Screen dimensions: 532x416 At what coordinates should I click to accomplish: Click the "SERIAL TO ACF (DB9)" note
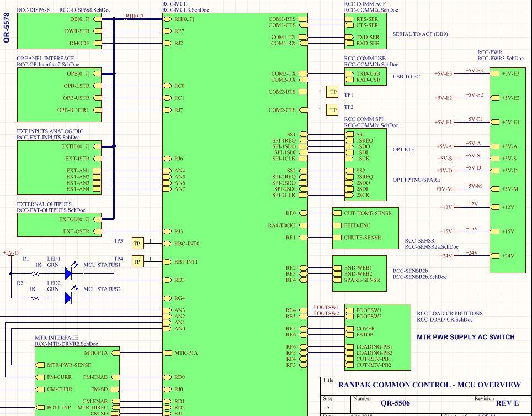tap(420, 34)
